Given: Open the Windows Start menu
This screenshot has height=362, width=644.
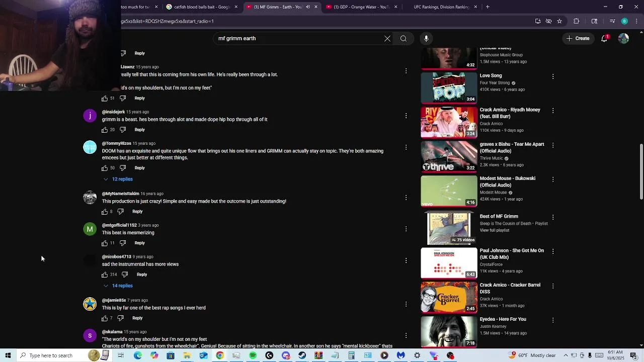Looking at the screenshot, I should point(8,355).
